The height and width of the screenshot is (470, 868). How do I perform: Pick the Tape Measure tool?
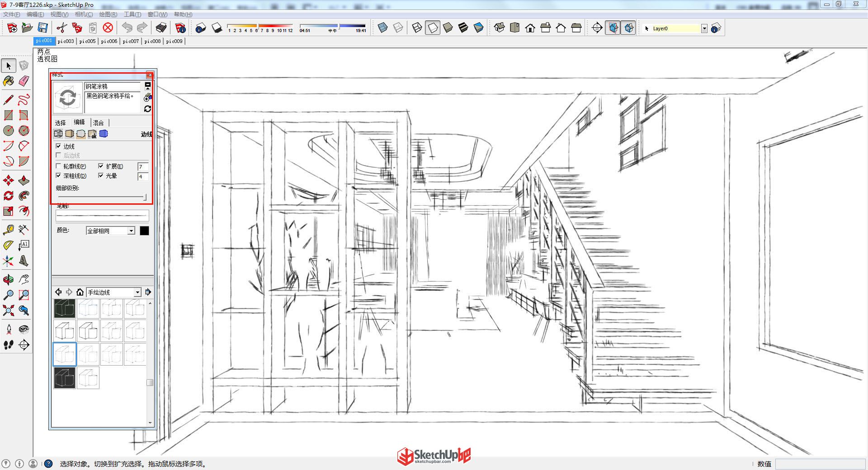tap(9, 230)
